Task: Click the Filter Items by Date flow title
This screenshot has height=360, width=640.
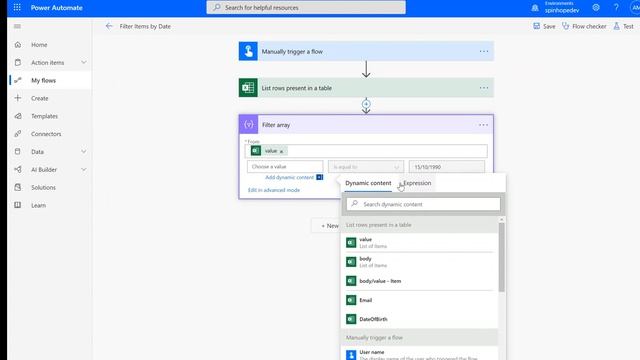Action: coord(145,26)
